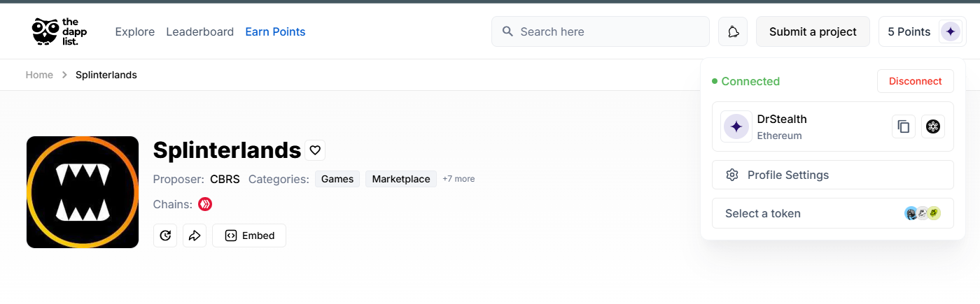The height and width of the screenshot is (304, 980).
Task: Go to Earn Points
Action: (x=275, y=31)
